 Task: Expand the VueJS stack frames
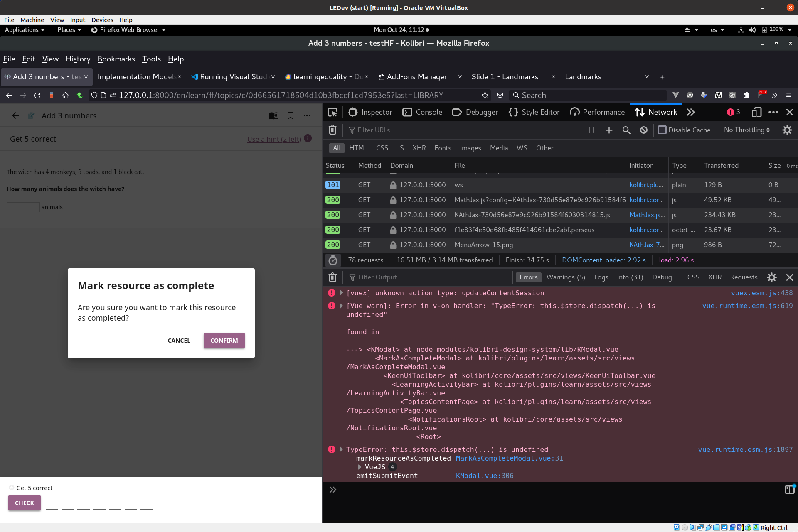tap(360, 467)
